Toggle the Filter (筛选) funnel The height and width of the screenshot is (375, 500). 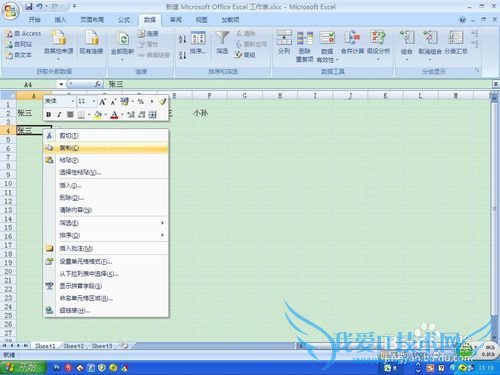(222, 42)
